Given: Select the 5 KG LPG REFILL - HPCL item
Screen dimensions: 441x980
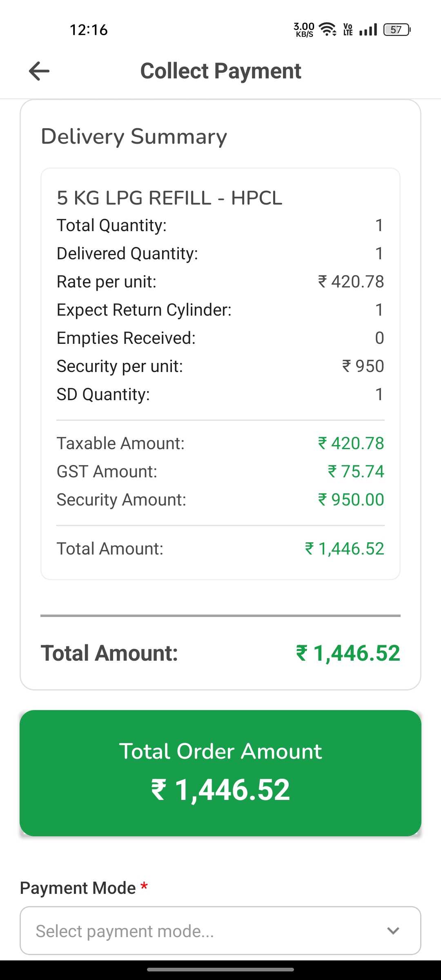Looking at the screenshot, I should click(x=169, y=198).
